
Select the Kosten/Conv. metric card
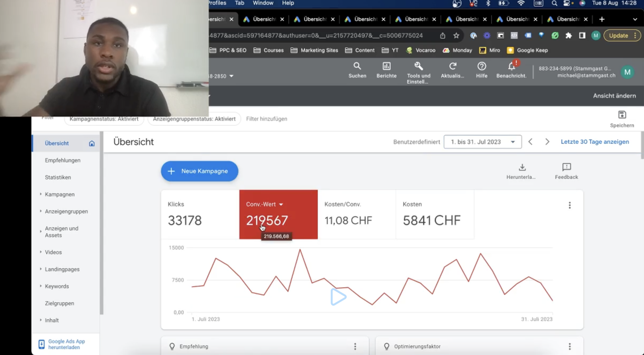click(x=357, y=214)
